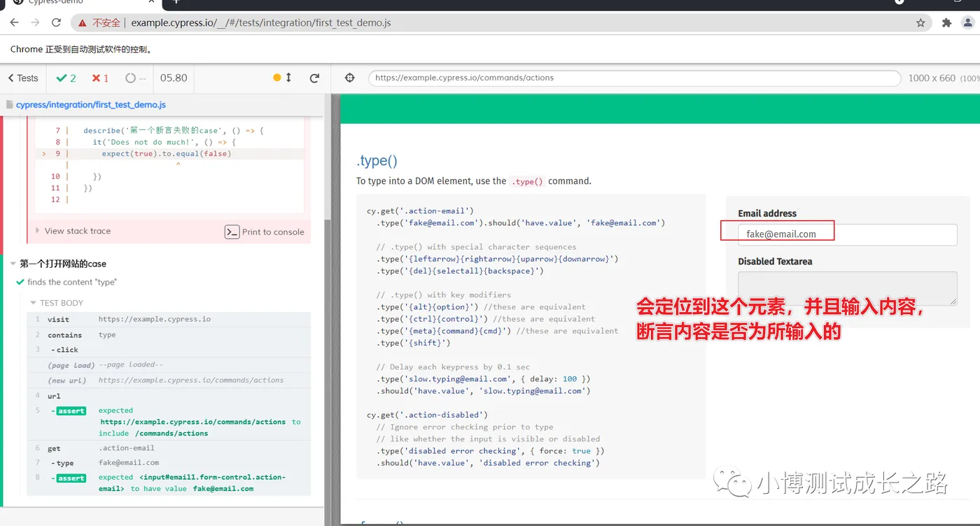Click the describe line 7 in code frame
The width and height of the screenshot is (980, 526).
(173, 130)
